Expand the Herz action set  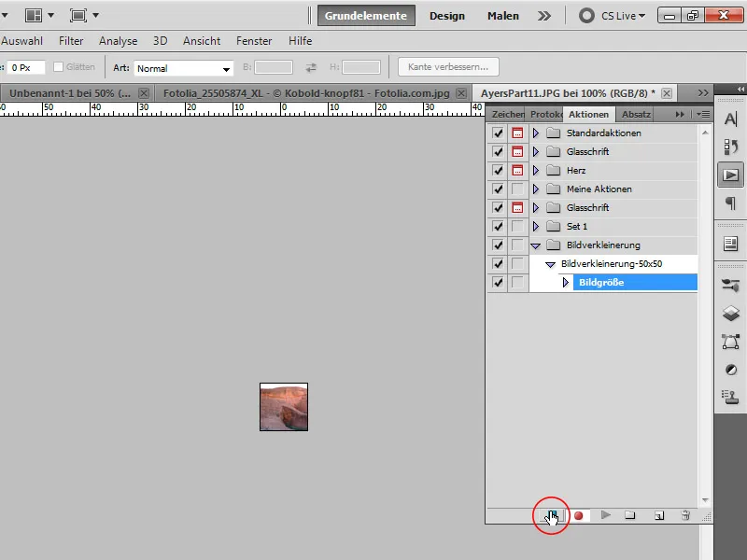(x=535, y=170)
